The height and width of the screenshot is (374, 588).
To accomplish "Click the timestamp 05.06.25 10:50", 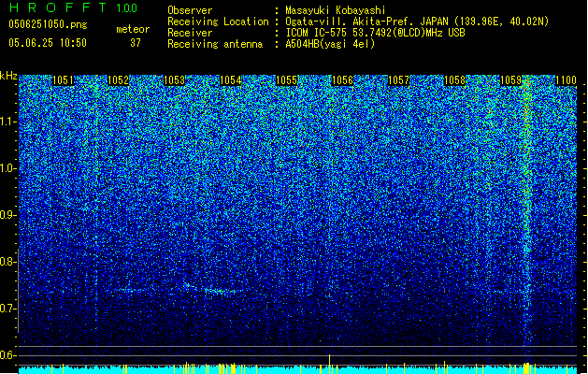I will click(x=48, y=43).
